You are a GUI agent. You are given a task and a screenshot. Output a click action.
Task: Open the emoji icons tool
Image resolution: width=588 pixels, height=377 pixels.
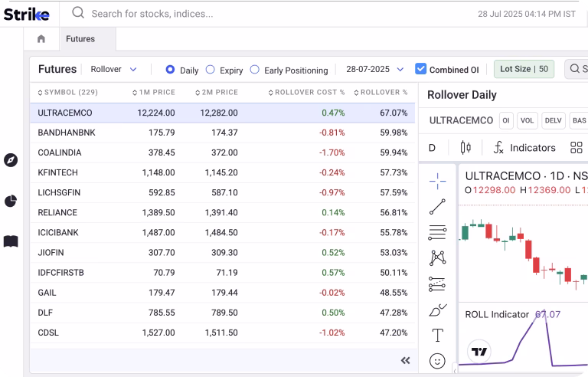[x=437, y=360]
